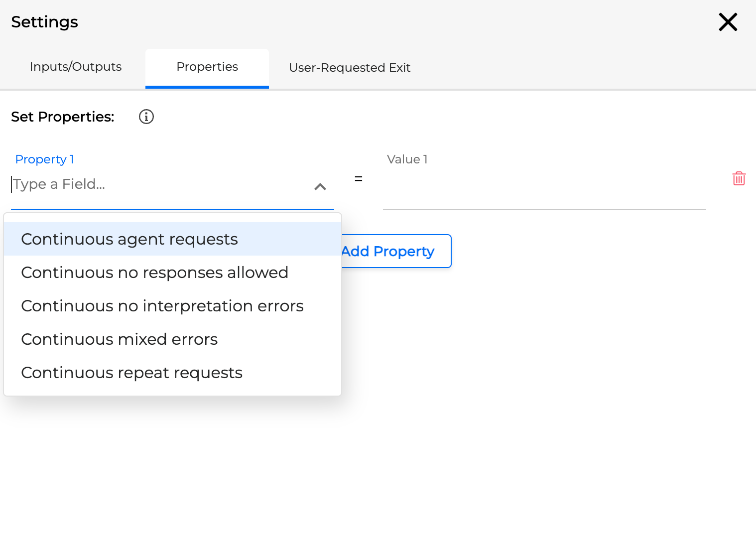Viewport: 756px width, 557px height.
Task: Click the Property 1 label
Action: pyautogui.click(x=44, y=159)
